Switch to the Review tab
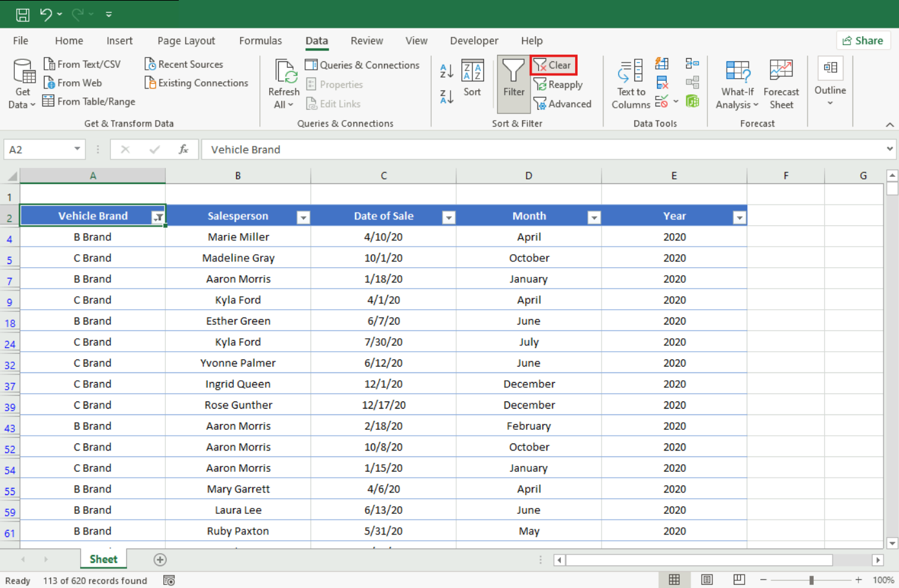The height and width of the screenshot is (588, 899). click(x=367, y=41)
